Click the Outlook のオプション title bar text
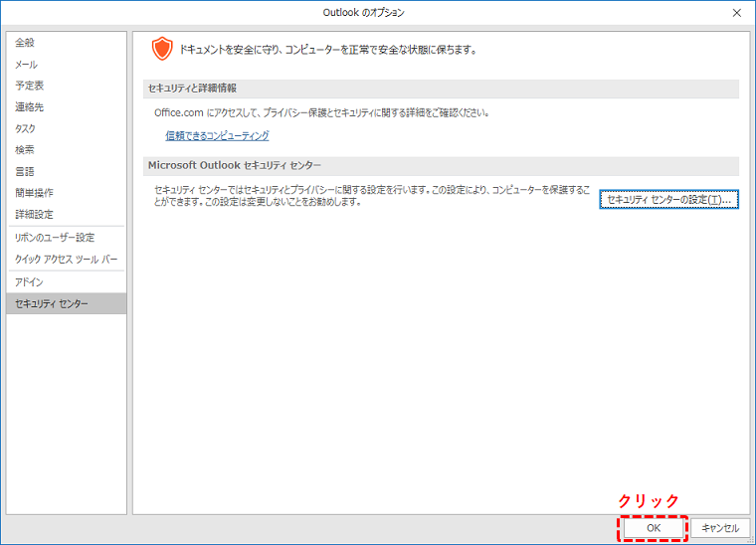Screen dimensions: 756x545 (363, 13)
